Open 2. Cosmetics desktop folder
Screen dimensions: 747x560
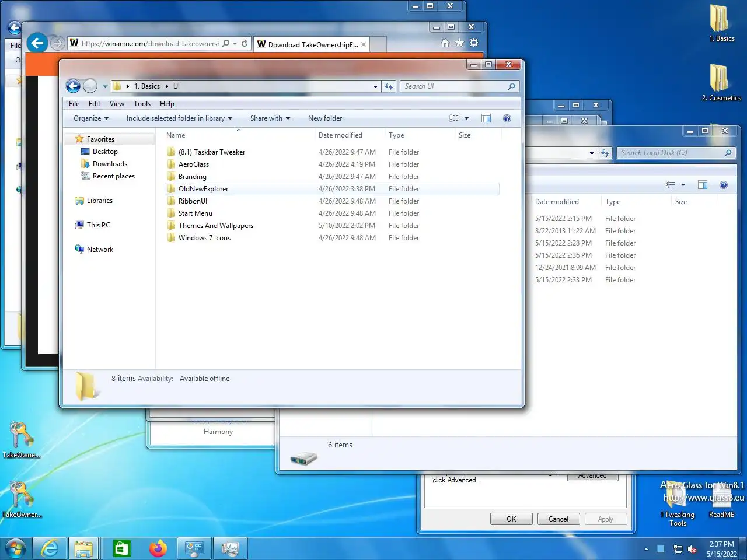point(721,83)
